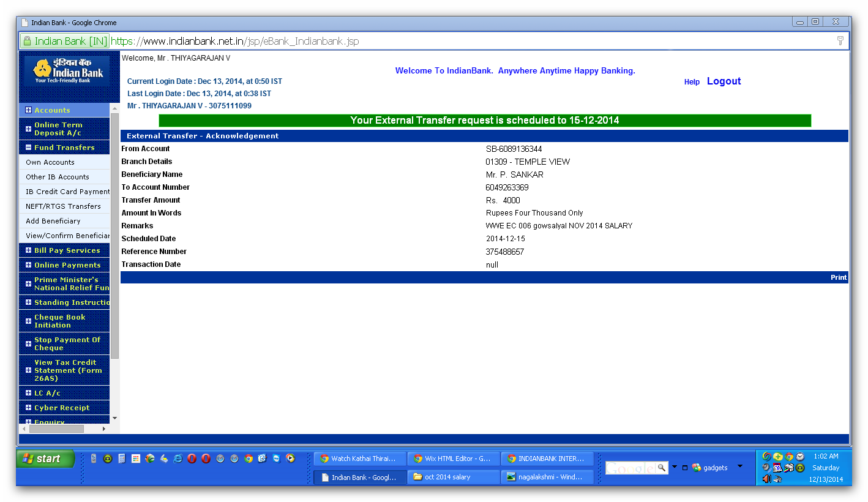Screen dimensions: 868x502
Task: Click the gadgets icon in taskbar
Action: tap(696, 468)
